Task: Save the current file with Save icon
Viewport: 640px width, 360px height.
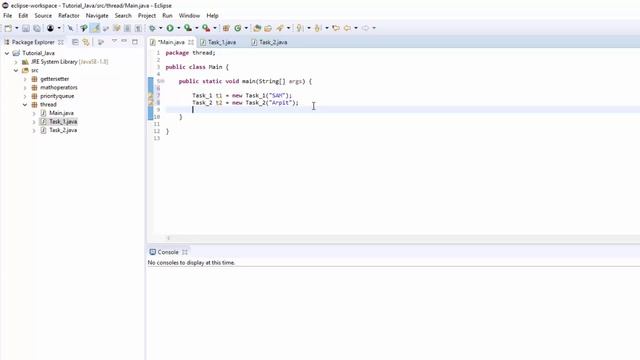Action: (x=26, y=28)
